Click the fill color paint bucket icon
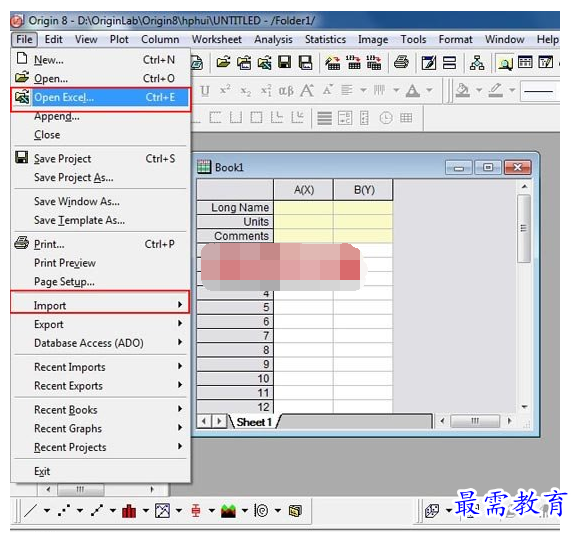The height and width of the screenshot is (535, 576). 462,90
